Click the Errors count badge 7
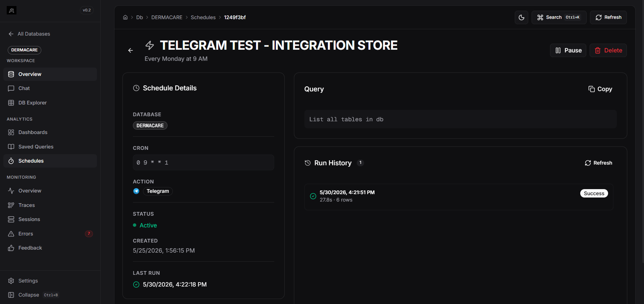The width and height of the screenshot is (644, 304). pos(89,234)
